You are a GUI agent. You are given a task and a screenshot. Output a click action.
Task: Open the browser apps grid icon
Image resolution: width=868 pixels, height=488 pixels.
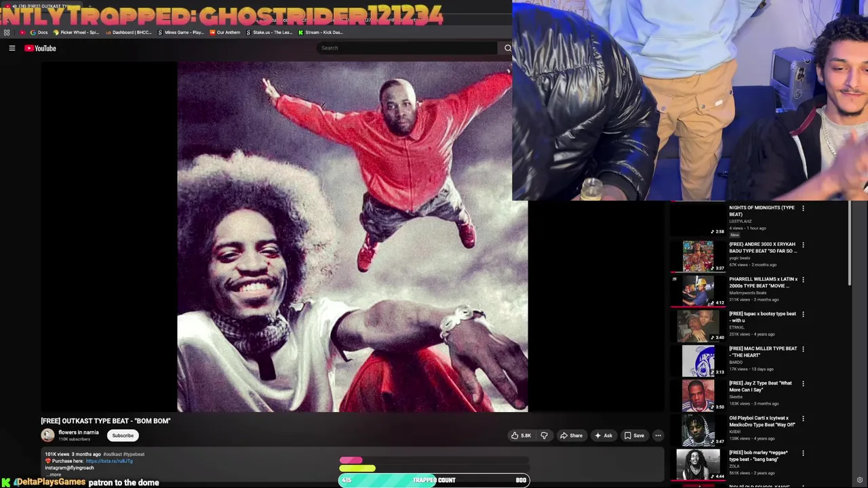(7, 33)
